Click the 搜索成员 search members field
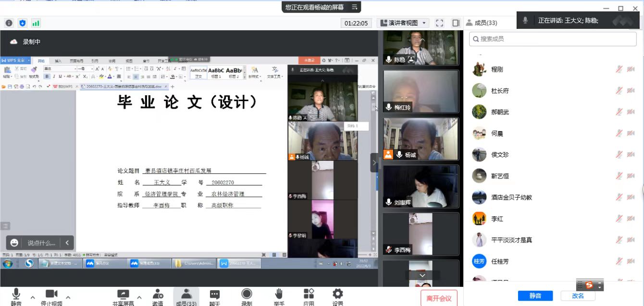Viewport: 644px width, 306px height. 553,39
